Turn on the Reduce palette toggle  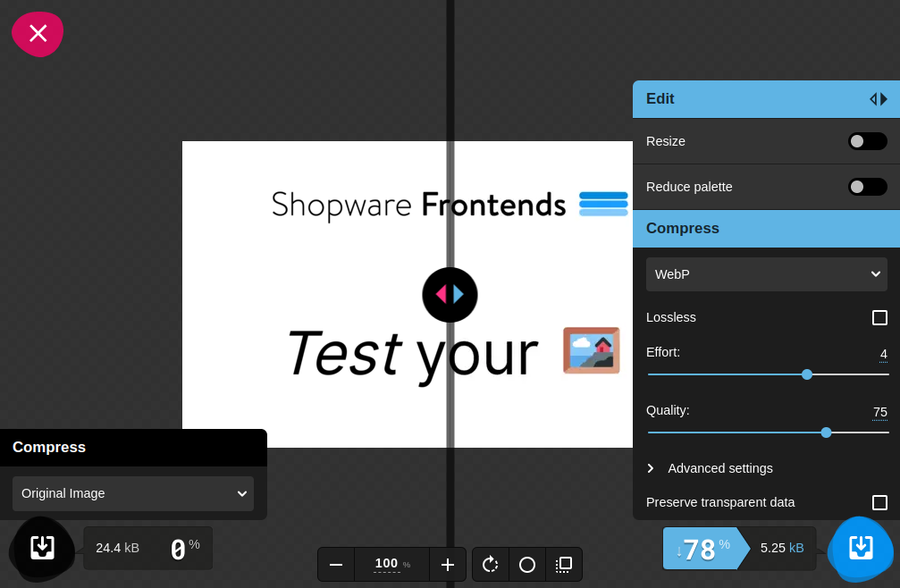click(x=867, y=187)
